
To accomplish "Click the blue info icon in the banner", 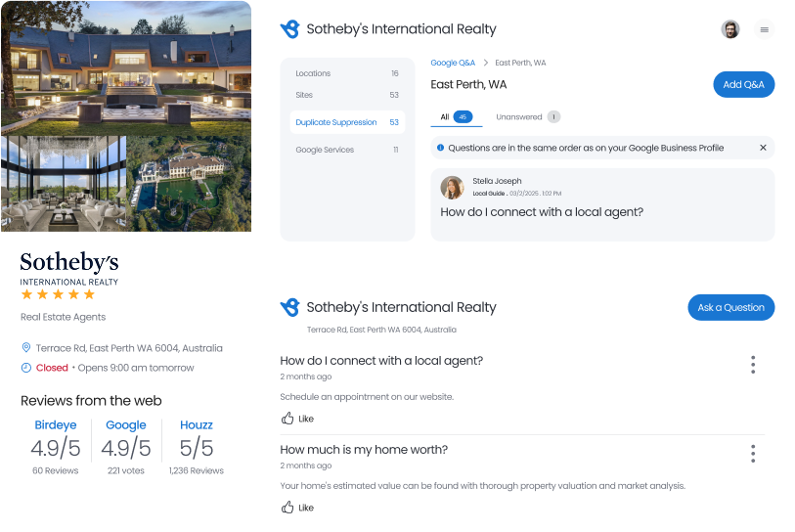I will [441, 148].
